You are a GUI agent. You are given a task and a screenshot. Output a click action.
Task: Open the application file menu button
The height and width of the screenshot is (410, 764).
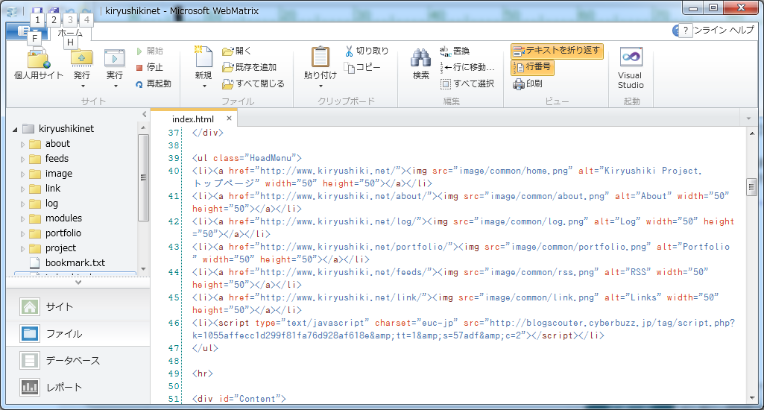[x=27, y=32]
